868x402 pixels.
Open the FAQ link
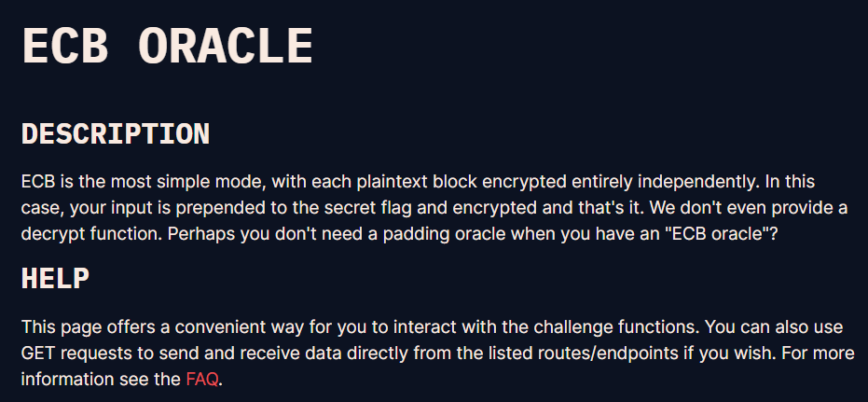point(202,380)
